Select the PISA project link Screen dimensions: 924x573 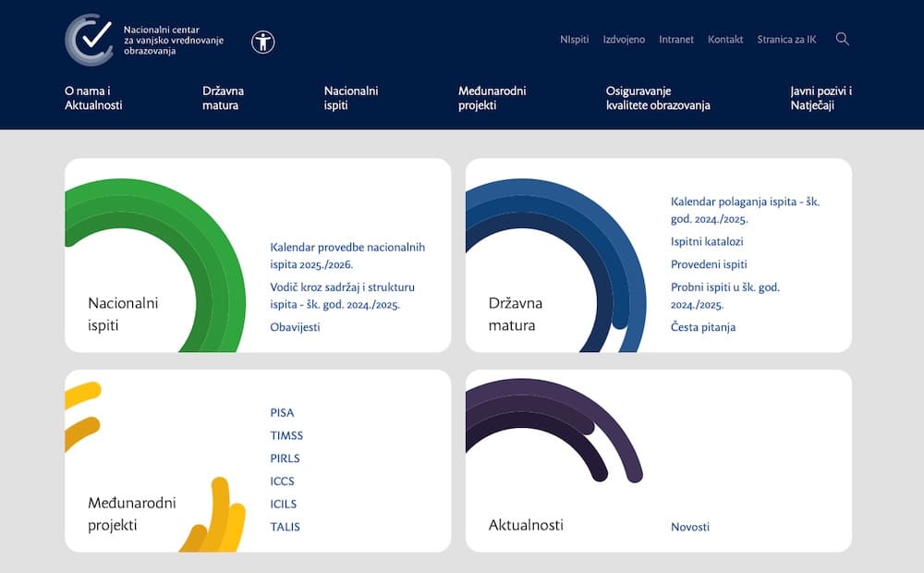click(282, 412)
